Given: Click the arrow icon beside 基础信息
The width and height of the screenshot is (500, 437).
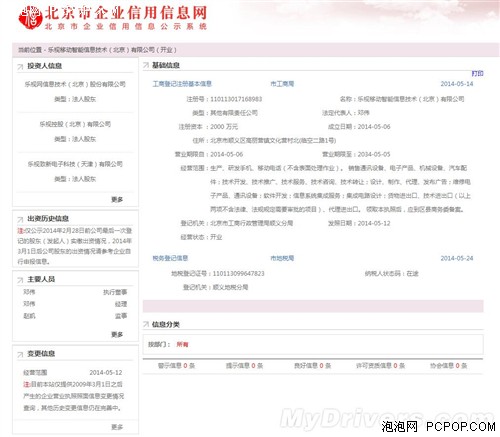Looking at the screenshot, I should (x=146, y=65).
